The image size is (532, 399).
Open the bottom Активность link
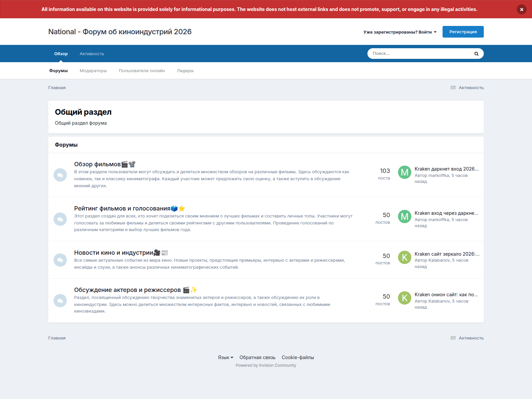(471, 338)
